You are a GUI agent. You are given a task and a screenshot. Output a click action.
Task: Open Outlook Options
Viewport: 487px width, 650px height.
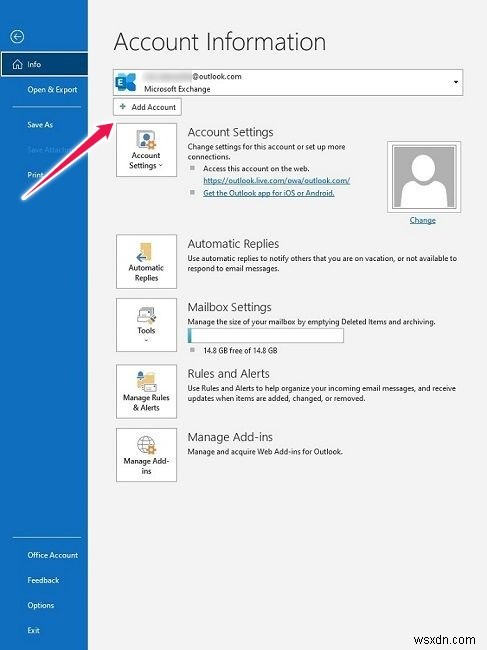pyautogui.click(x=41, y=605)
